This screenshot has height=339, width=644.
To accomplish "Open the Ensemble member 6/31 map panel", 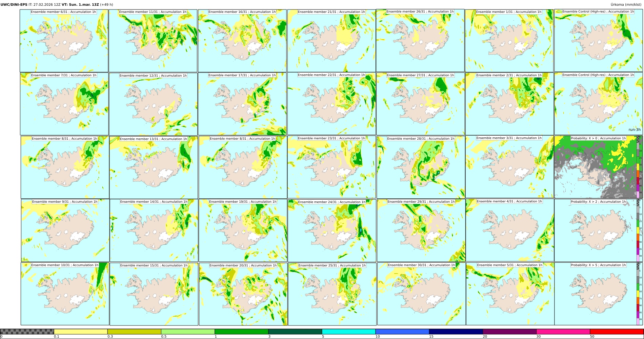I will click(64, 41).
